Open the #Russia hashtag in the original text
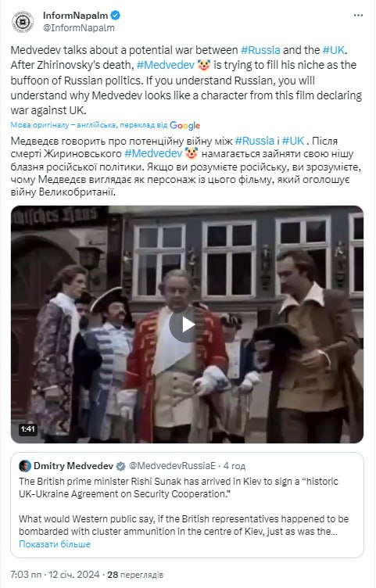Viewport: 376px width, 588px height. (x=260, y=50)
